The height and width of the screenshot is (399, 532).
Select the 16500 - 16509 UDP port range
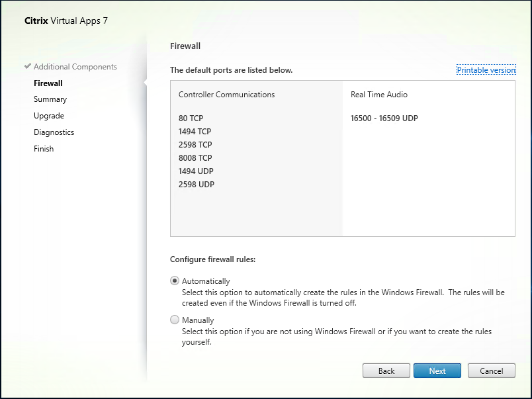[x=384, y=118]
